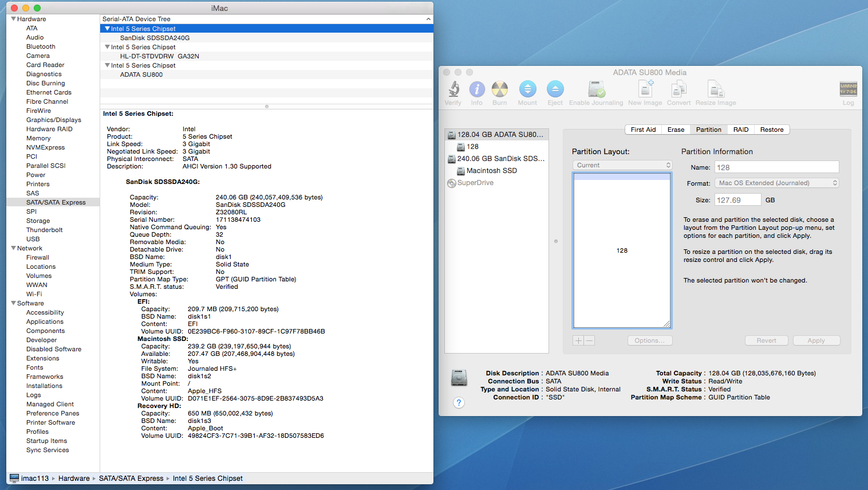Open Disk Utility help question mark

point(459,402)
